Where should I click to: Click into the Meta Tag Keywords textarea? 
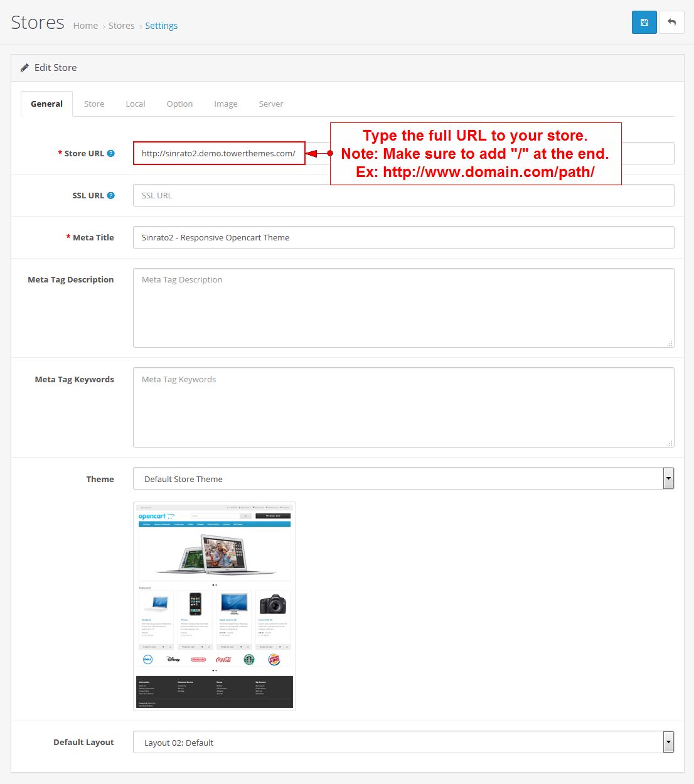coord(403,407)
